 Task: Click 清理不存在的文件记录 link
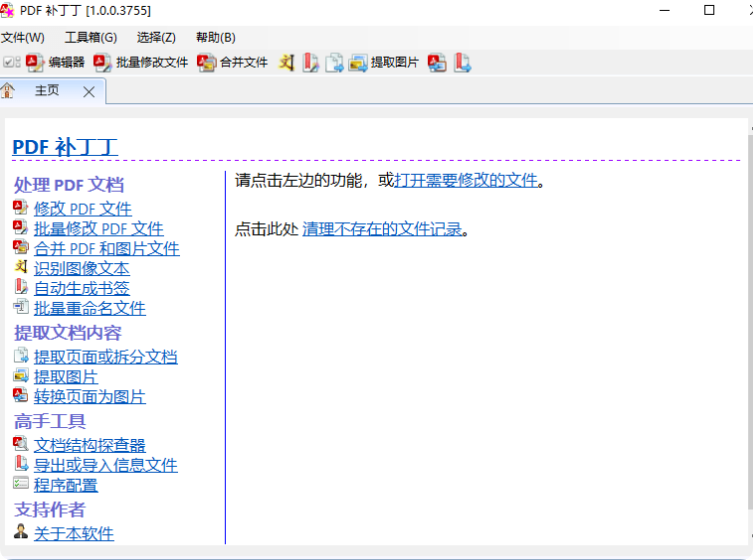(382, 229)
